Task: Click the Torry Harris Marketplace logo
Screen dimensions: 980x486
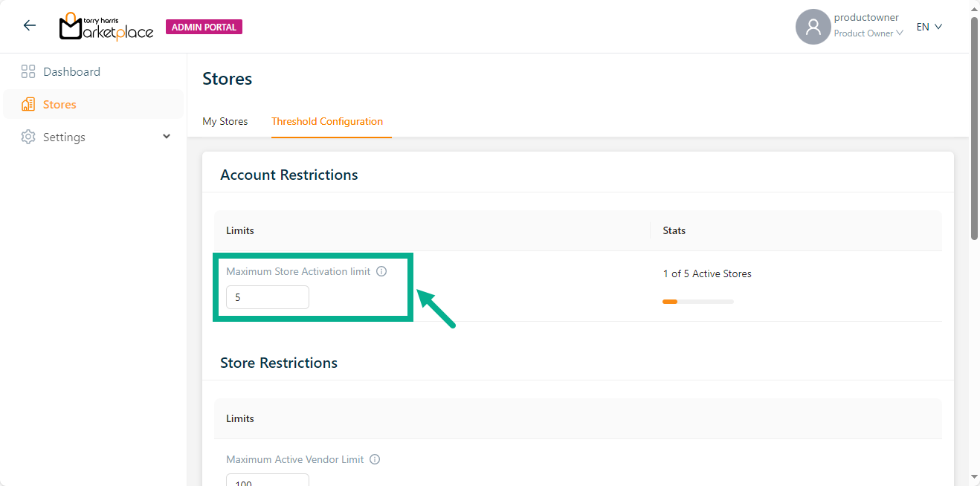Action: point(106,27)
